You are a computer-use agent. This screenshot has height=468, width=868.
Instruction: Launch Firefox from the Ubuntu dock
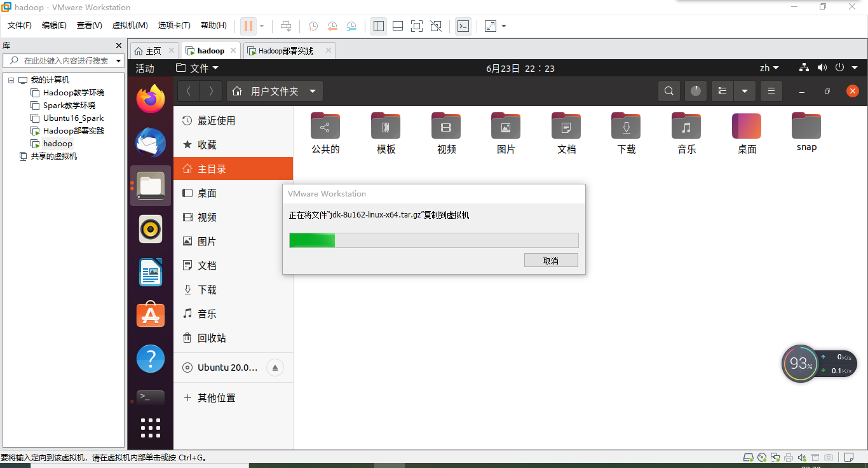coord(151,99)
